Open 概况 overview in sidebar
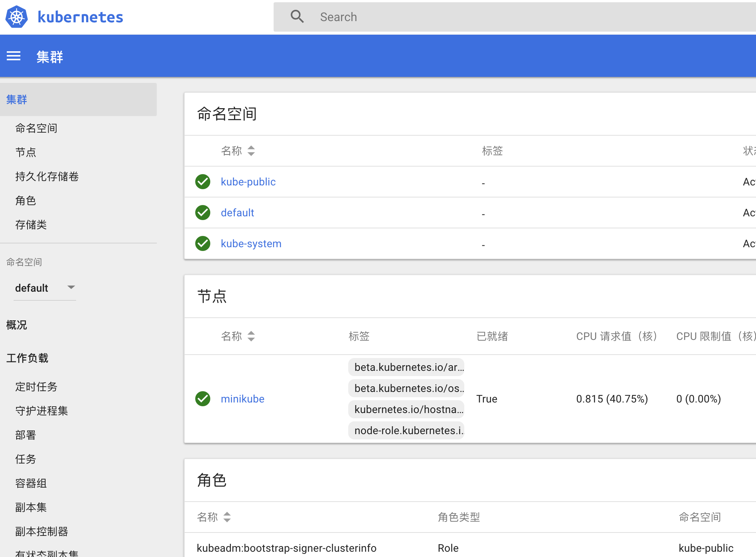This screenshot has width=756, height=557. coord(17,325)
